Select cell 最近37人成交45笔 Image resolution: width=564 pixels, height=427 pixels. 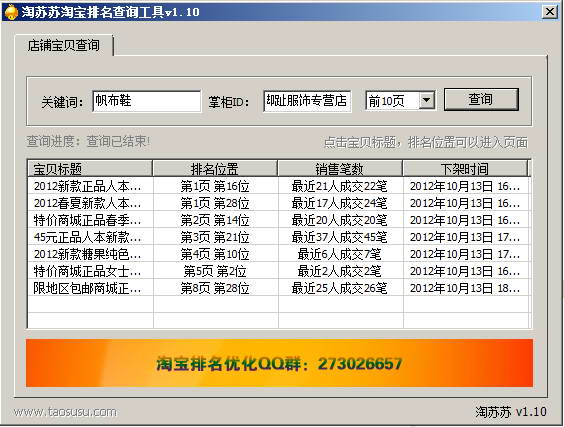point(339,237)
